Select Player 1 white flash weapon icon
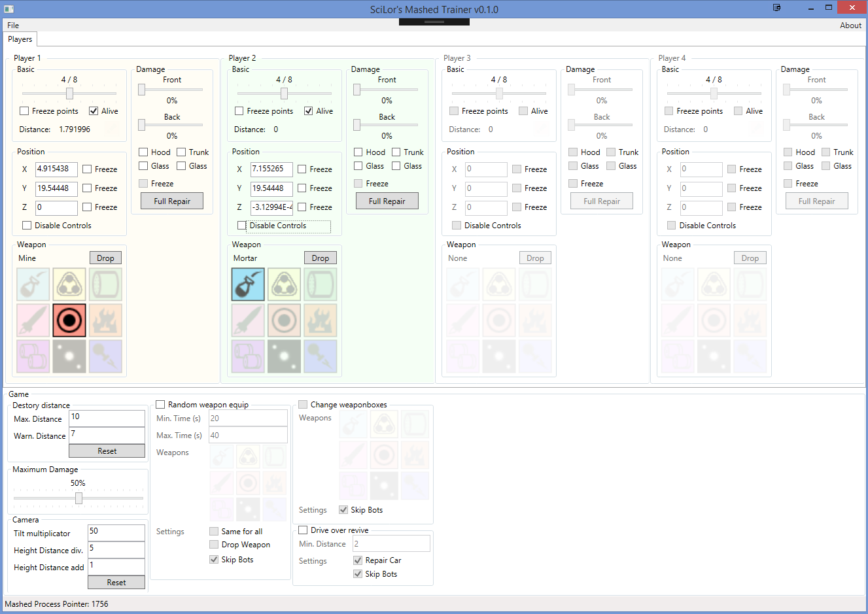 click(x=69, y=356)
